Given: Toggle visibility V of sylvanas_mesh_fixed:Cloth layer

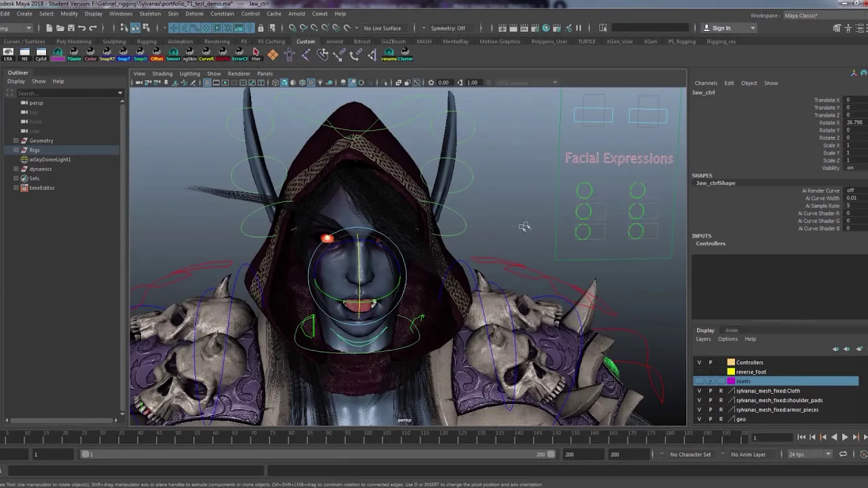Looking at the screenshot, I should point(699,391).
